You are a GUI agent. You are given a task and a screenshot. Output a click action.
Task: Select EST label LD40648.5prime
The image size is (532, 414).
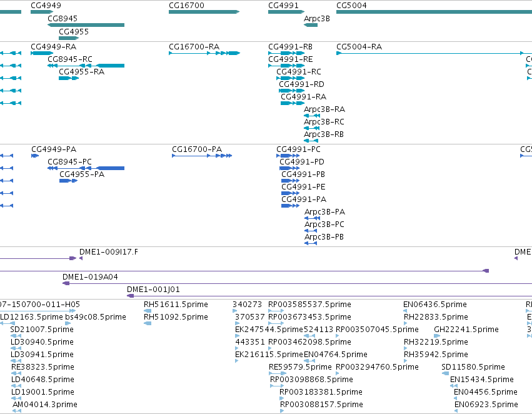[43, 380]
